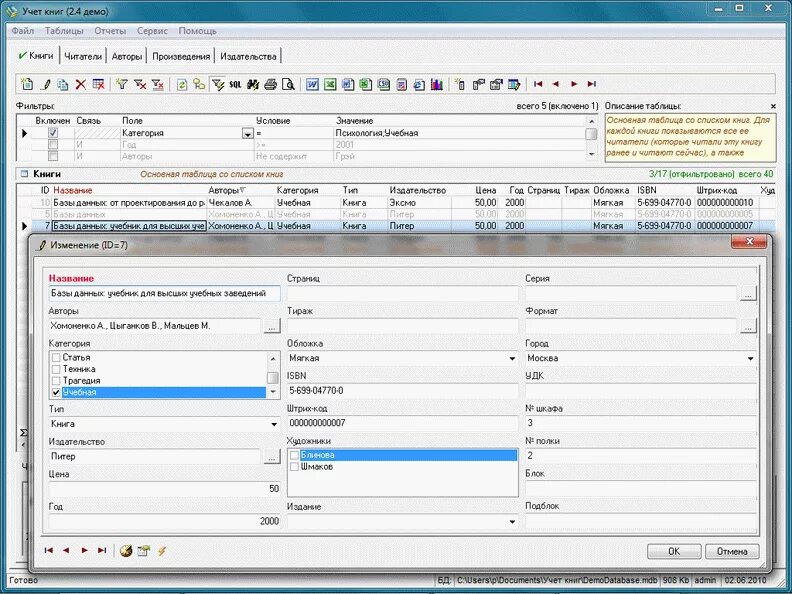This screenshot has width=792, height=594.
Task: Click the ellipsis button next to Формат
Action: tap(748, 326)
